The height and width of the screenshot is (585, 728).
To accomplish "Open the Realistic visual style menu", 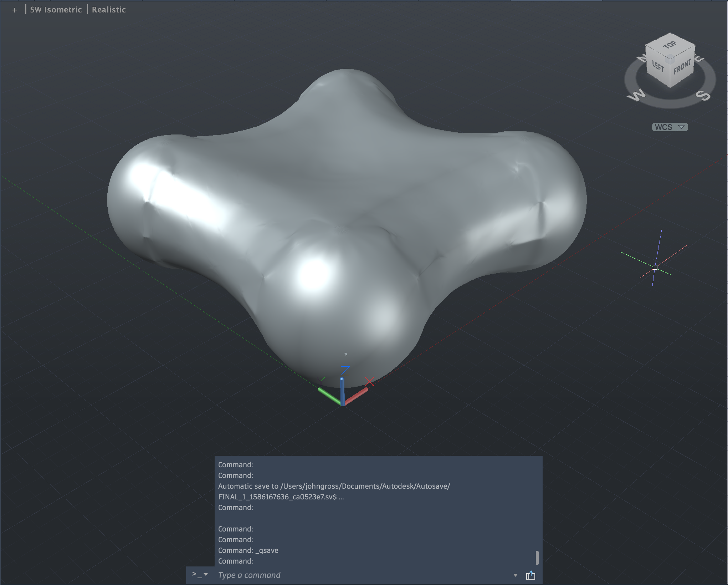I will (x=109, y=10).
